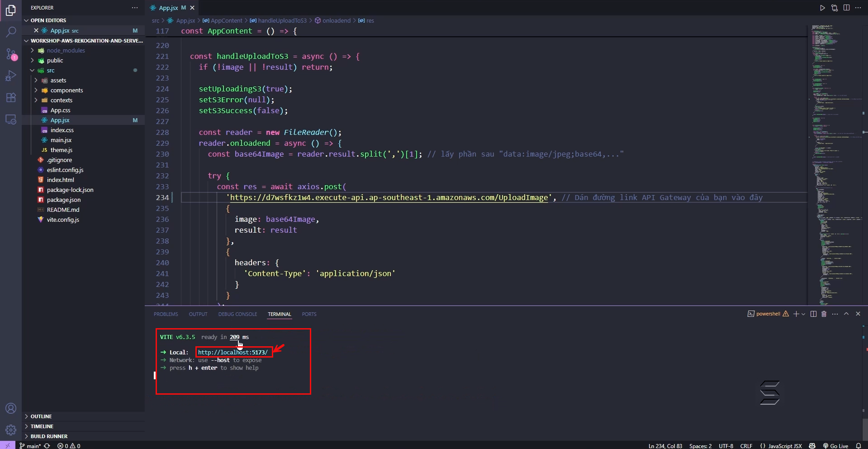
Task: Switch to the Output panel tab
Action: [x=198, y=314]
